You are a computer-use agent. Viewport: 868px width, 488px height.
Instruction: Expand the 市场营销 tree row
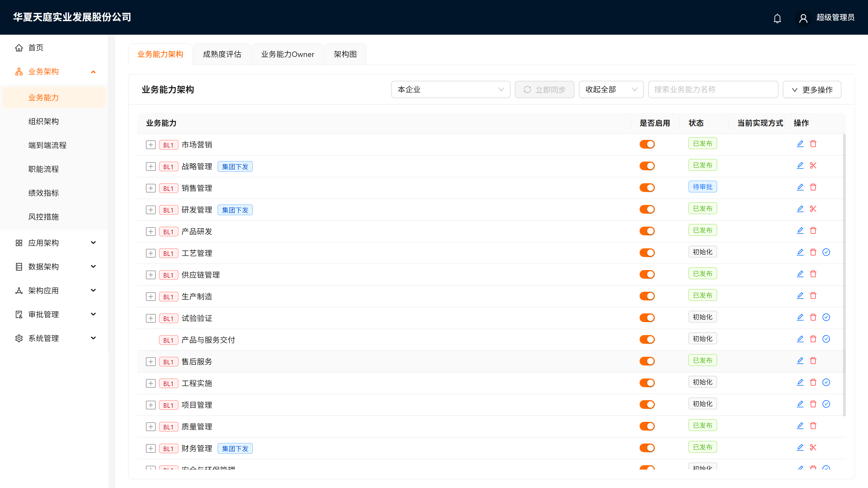(151, 145)
